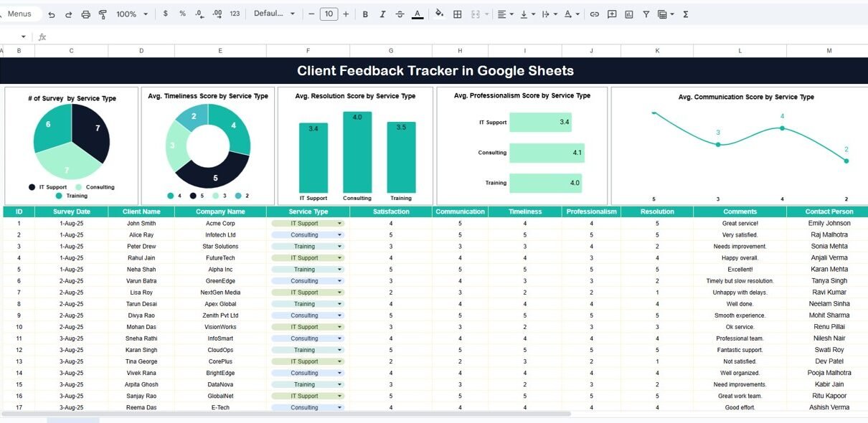Open the 100% zoom dropdown
868x423 pixels.
pos(132,14)
